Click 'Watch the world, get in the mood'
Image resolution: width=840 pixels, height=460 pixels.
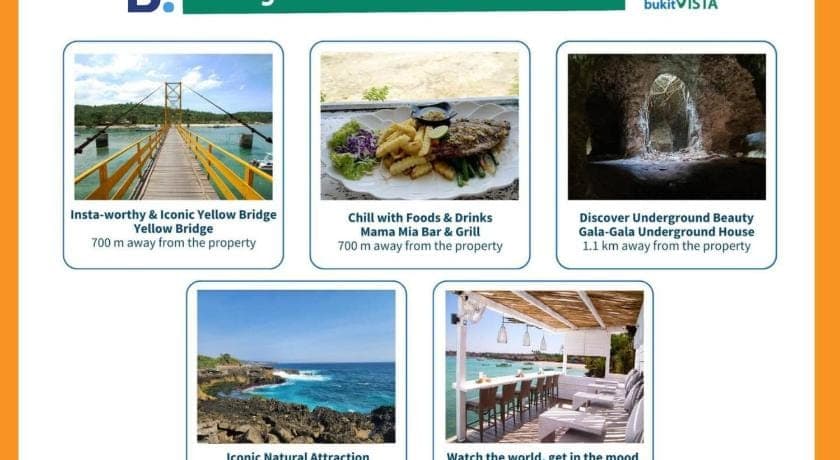point(543,456)
